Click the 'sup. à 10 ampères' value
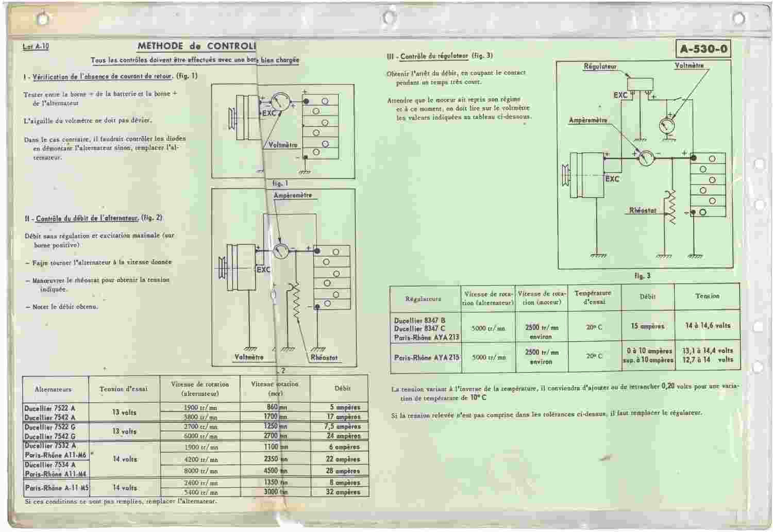This screenshot has width=773, height=532. coord(648,360)
